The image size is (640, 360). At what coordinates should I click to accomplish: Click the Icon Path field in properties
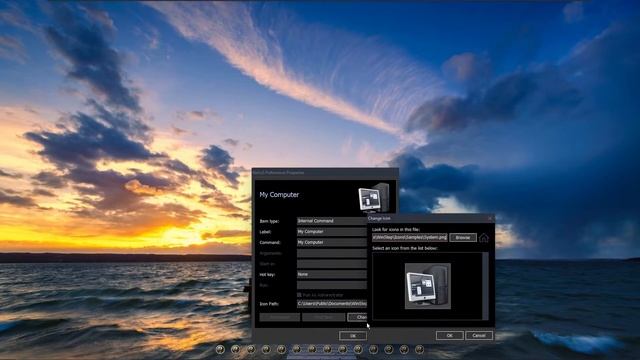pos(332,304)
